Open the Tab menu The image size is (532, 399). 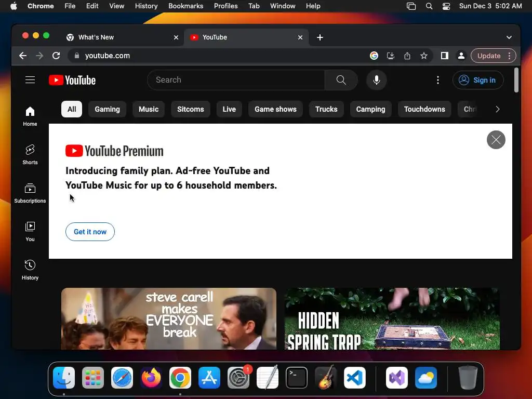click(254, 6)
